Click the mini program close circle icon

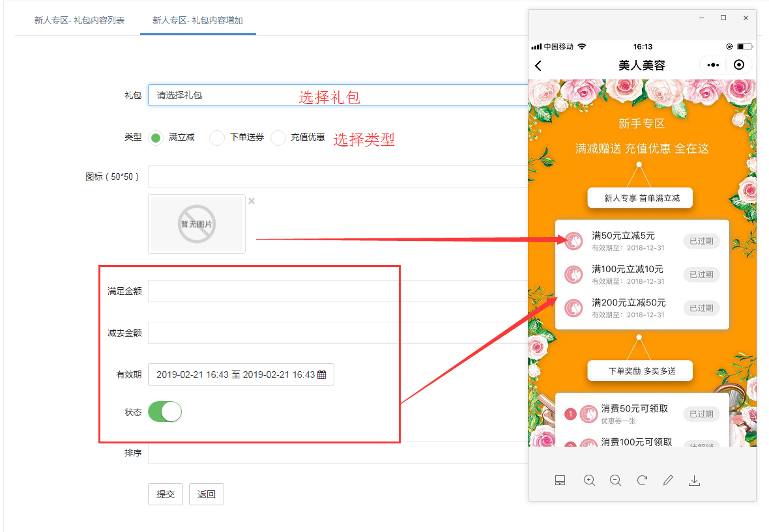tap(739, 64)
